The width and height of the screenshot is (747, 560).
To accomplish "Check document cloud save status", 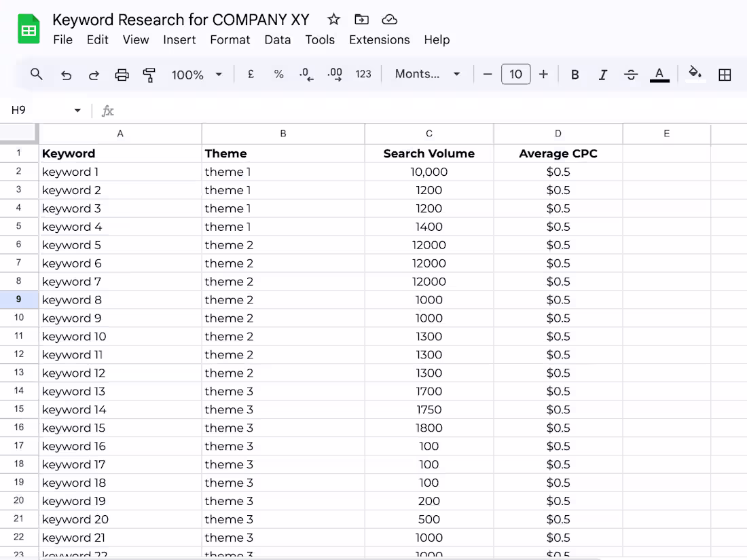I will coord(389,20).
